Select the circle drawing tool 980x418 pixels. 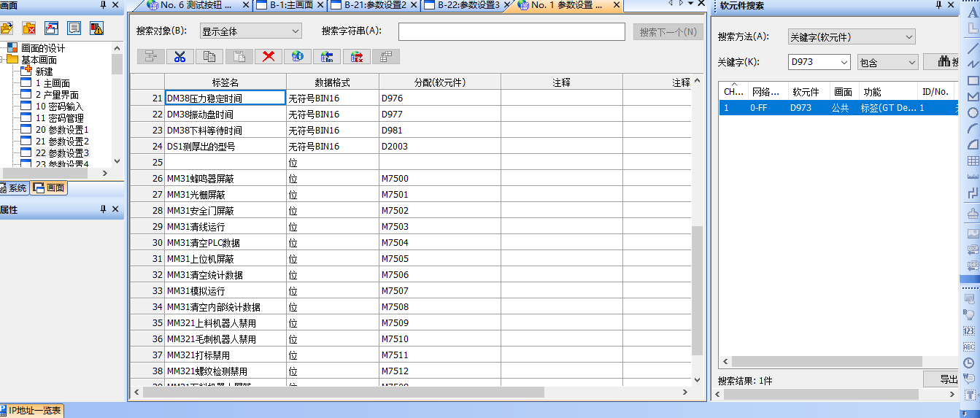click(972, 113)
